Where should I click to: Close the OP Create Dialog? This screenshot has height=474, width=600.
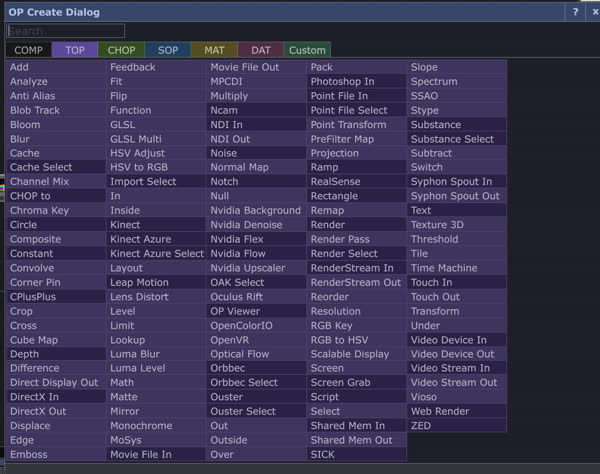[x=591, y=11]
